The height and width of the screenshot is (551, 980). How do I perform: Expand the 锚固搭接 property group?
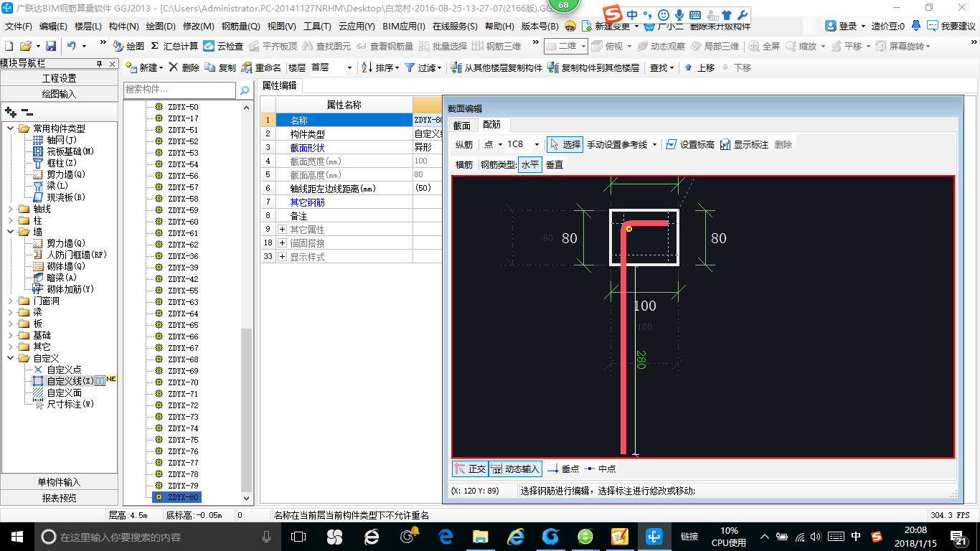click(x=283, y=243)
